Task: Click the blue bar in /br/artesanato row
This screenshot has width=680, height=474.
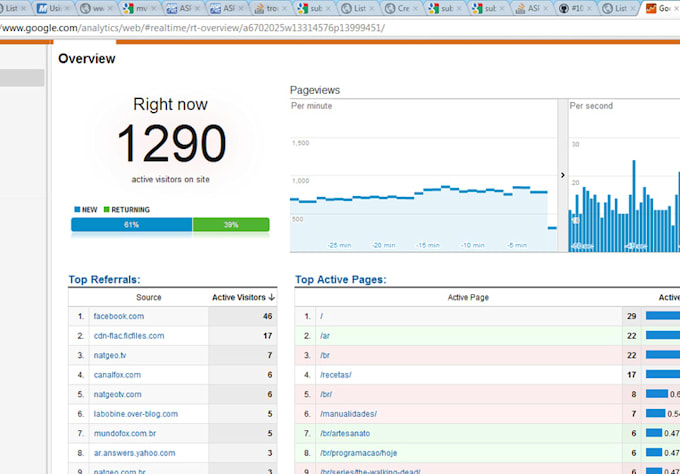Action: 654,433
